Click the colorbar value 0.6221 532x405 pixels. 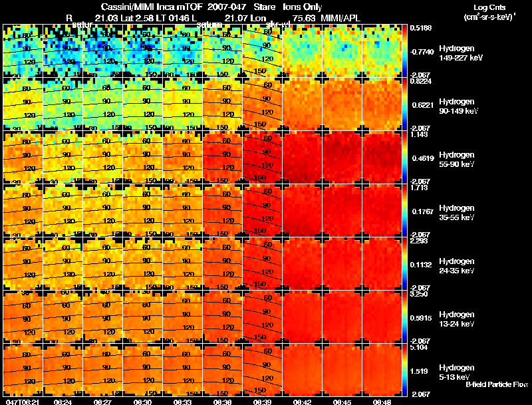click(423, 105)
